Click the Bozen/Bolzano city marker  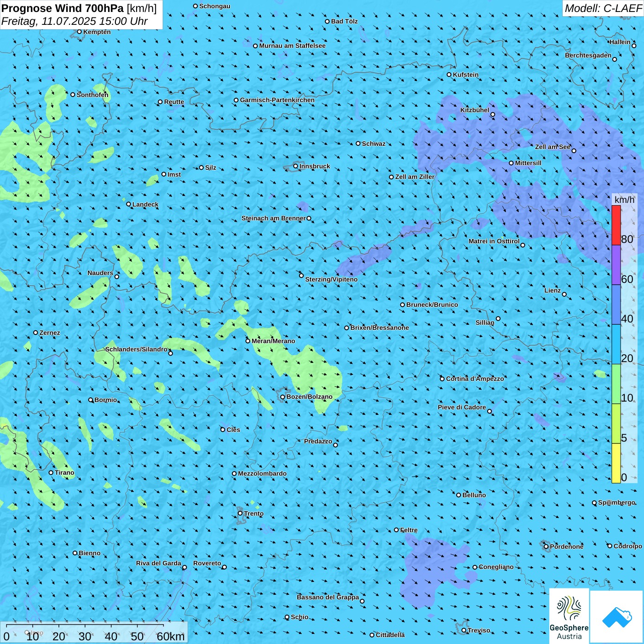pyautogui.click(x=283, y=397)
